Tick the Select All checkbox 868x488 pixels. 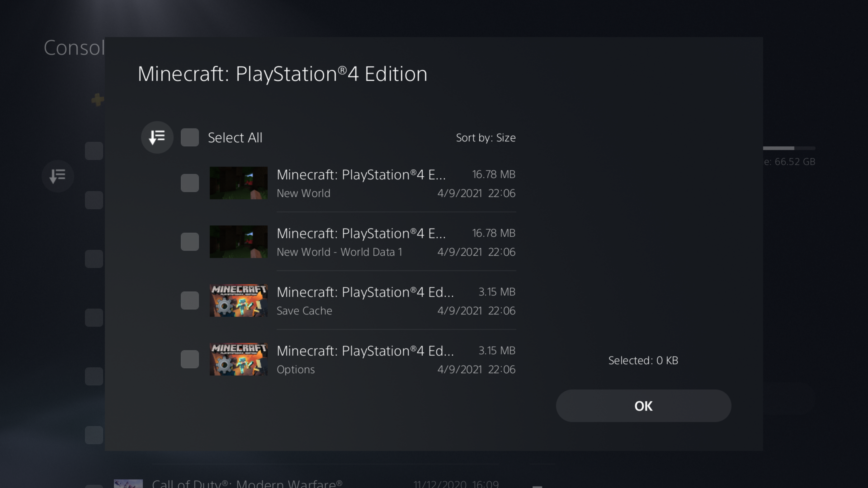coord(190,137)
